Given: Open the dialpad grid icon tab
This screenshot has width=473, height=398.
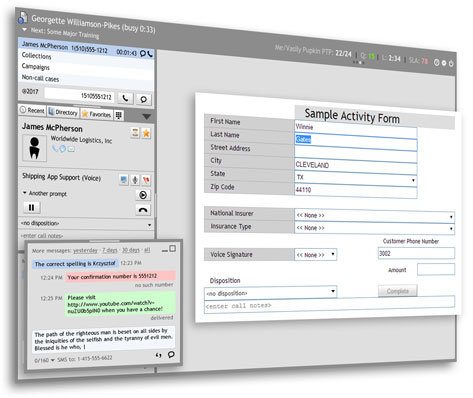Looking at the screenshot, I should coord(119,115).
